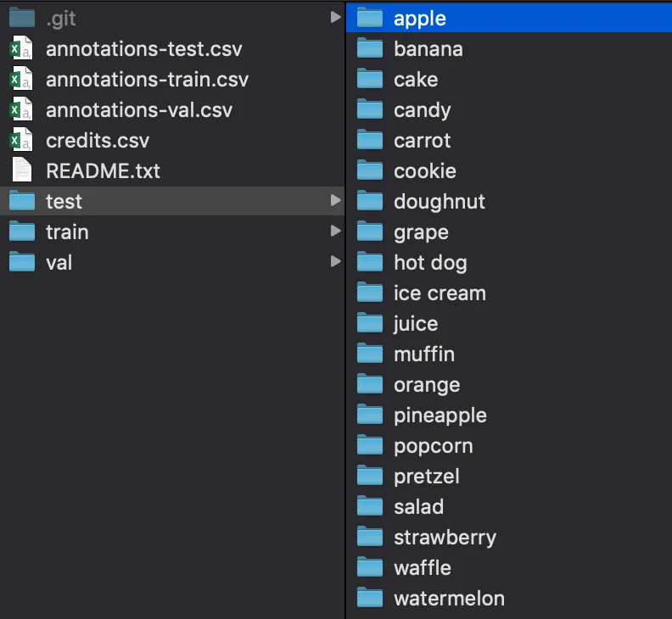Click the annotations-val.csv file icon
The height and width of the screenshot is (619, 672).
click(21, 109)
